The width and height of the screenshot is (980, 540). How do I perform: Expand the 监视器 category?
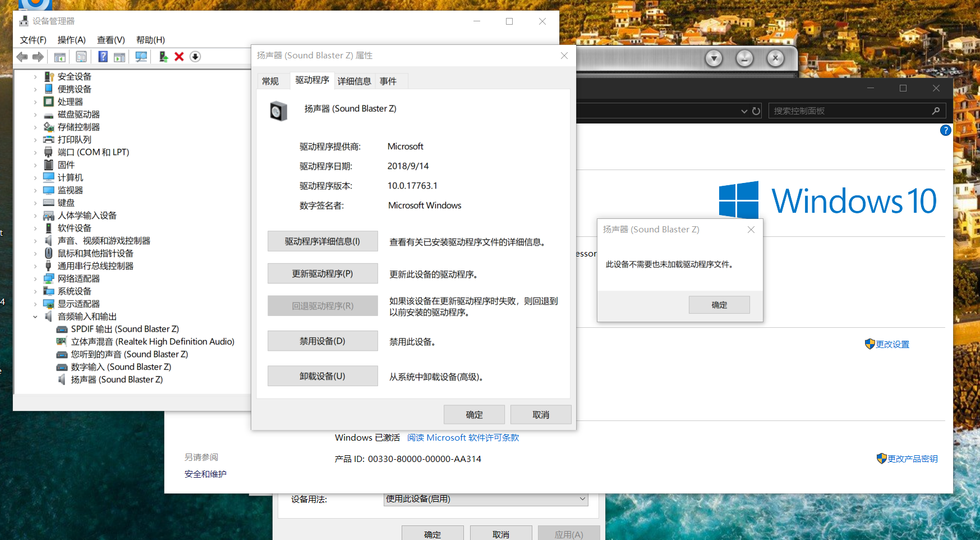point(35,190)
